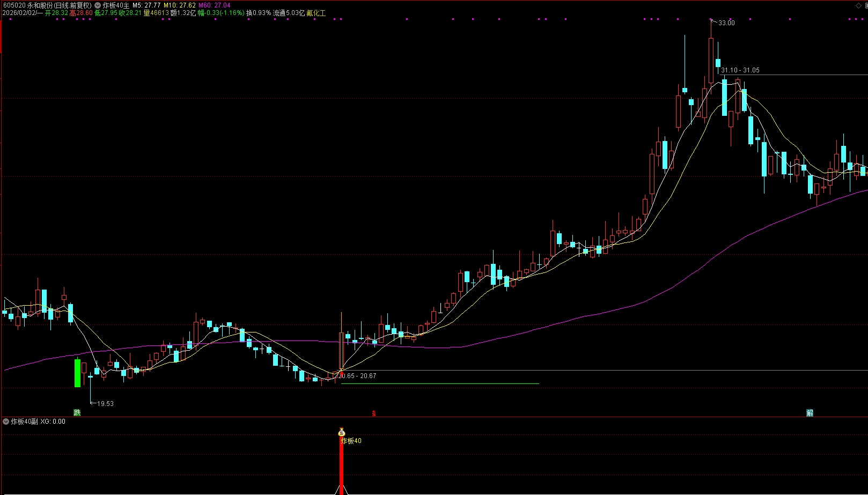Image resolution: width=868 pixels, height=495 pixels.
Task: Click the yellow 氟化工 sector link
Action: tap(316, 13)
